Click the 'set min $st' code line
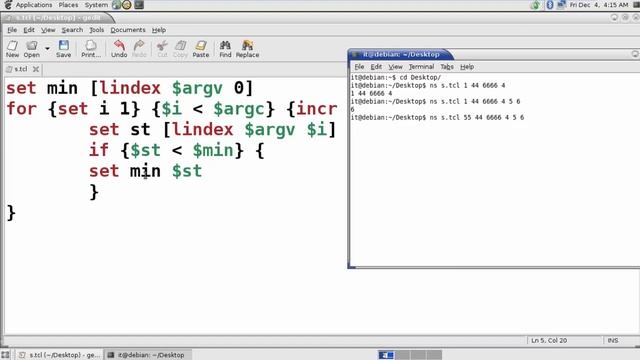Image resolution: width=640 pixels, height=360 pixels. click(x=145, y=171)
